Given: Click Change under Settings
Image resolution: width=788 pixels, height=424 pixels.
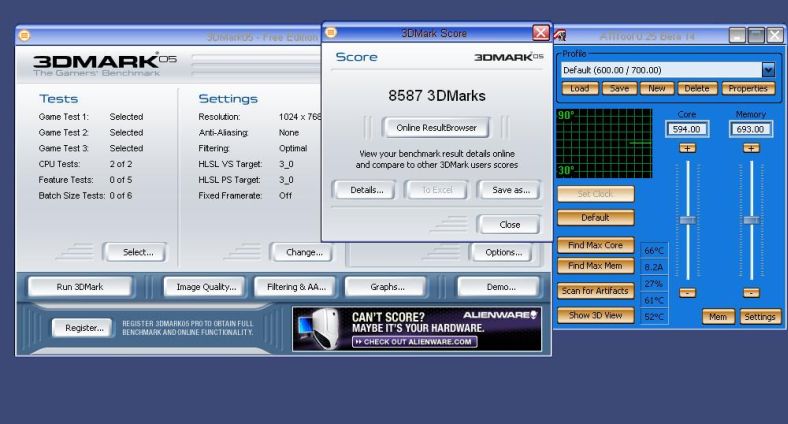Looking at the screenshot, I should tap(304, 252).
